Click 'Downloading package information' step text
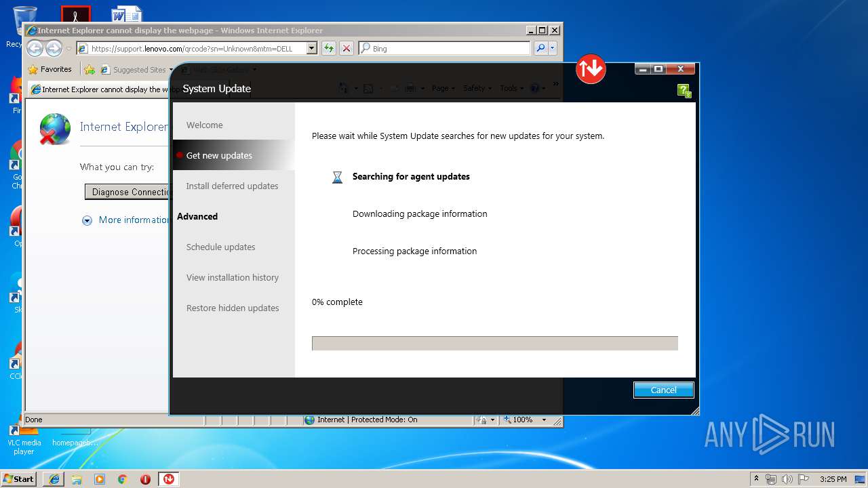This screenshot has width=868, height=488. pyautogui.click(x=420, y=213)
